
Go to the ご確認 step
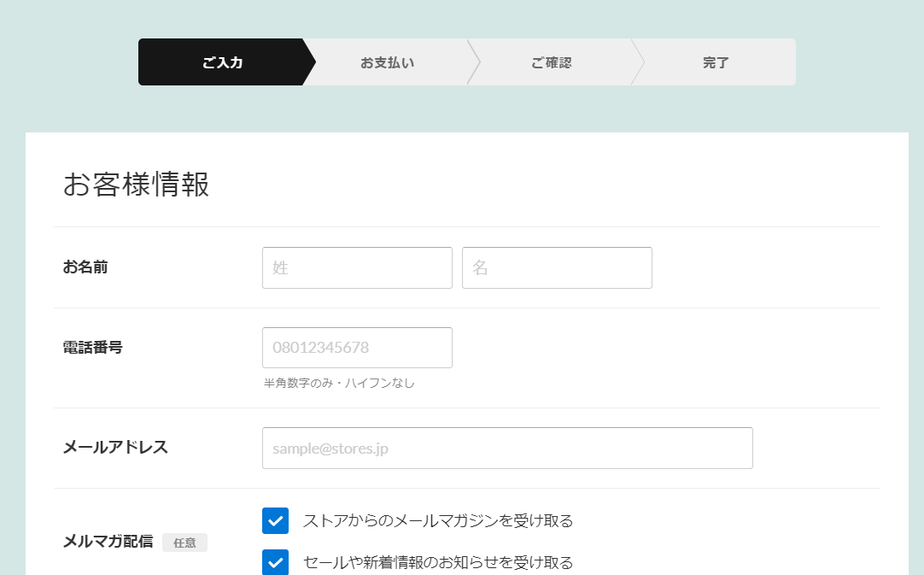(551, 62)
